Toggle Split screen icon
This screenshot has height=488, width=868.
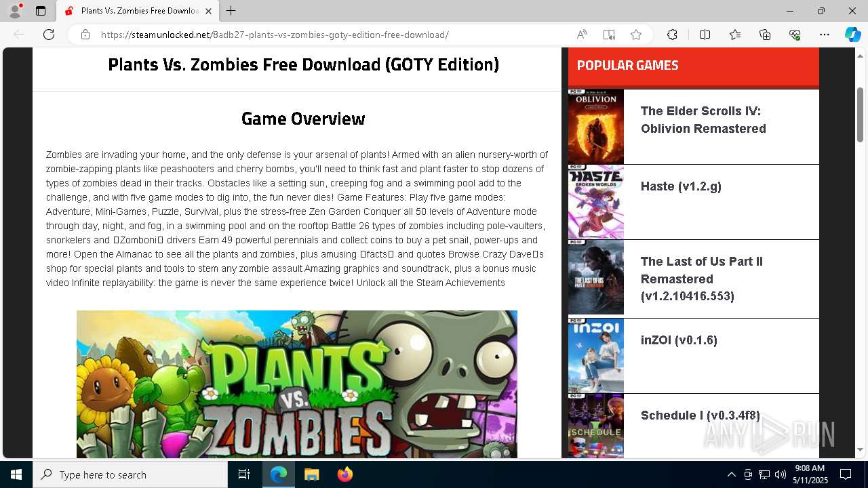(x=705, y=35)
